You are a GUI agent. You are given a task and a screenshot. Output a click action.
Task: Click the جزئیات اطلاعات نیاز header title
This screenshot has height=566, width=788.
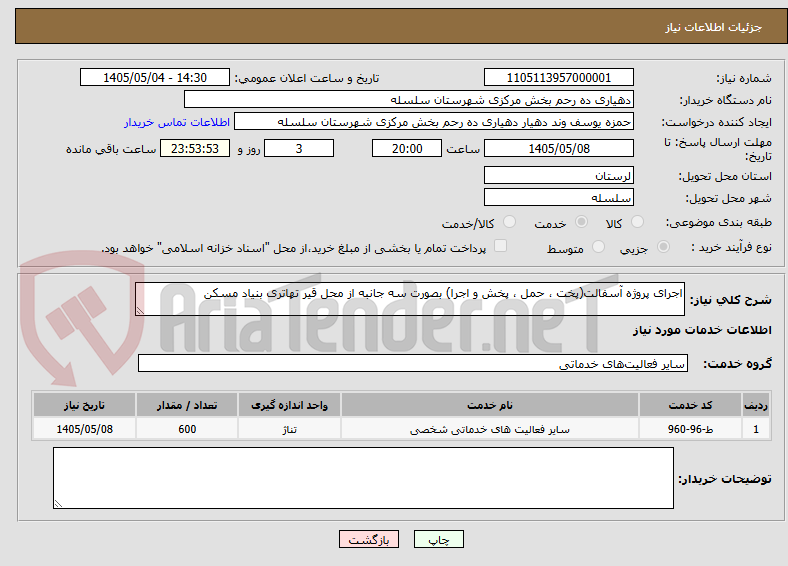coord(714,27)
